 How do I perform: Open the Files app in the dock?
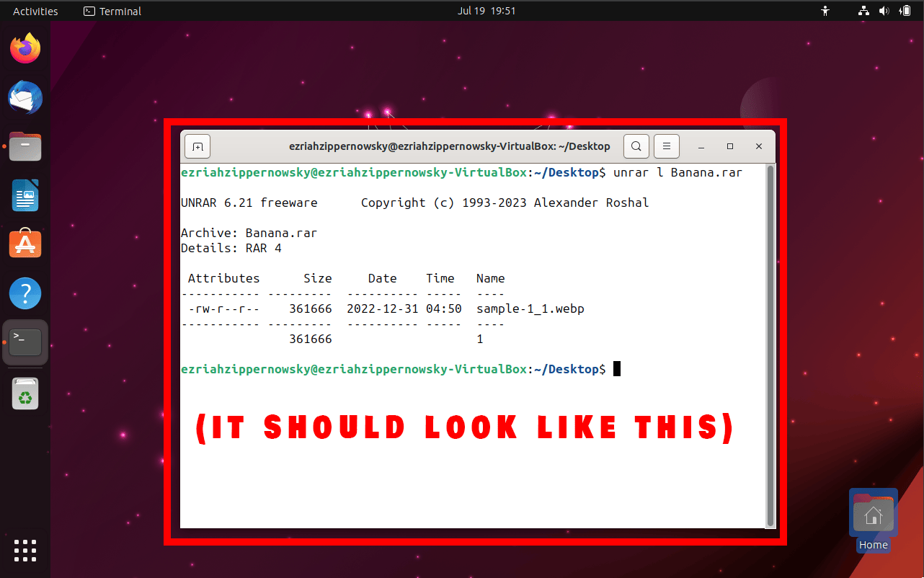pos(25,146)
